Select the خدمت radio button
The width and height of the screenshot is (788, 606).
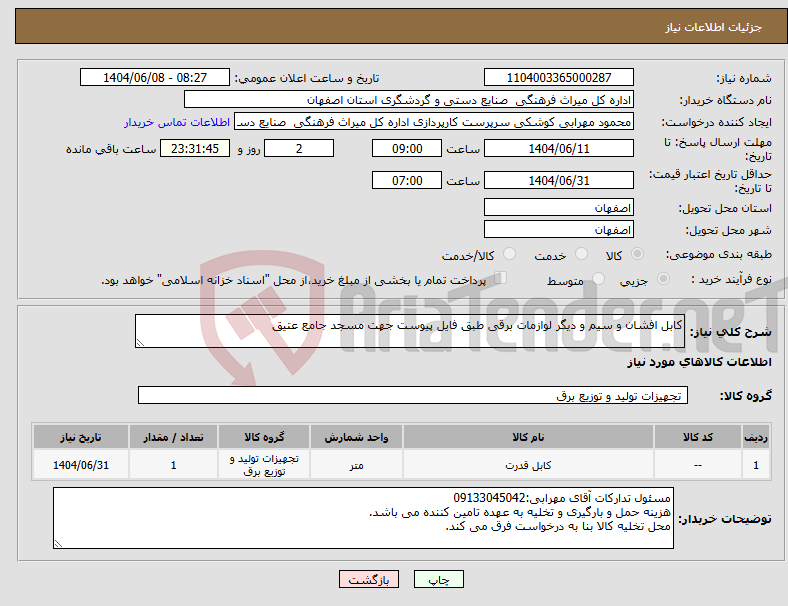tap(581, 254)
